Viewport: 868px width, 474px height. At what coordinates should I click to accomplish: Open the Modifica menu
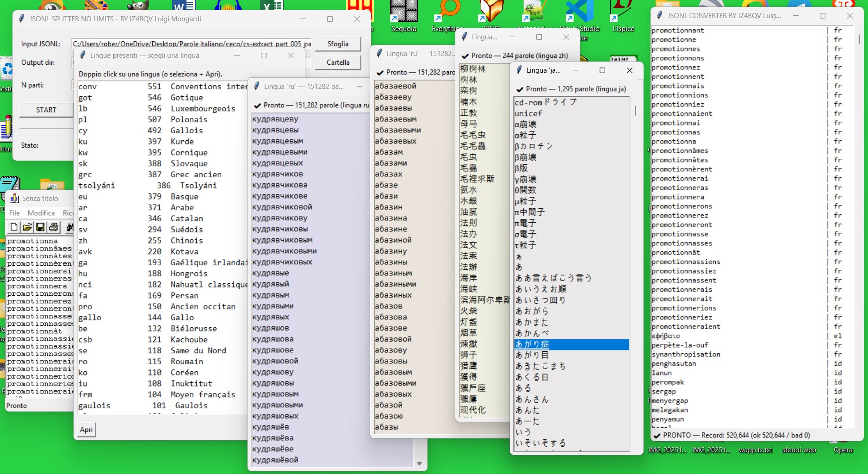click(41, 213)
